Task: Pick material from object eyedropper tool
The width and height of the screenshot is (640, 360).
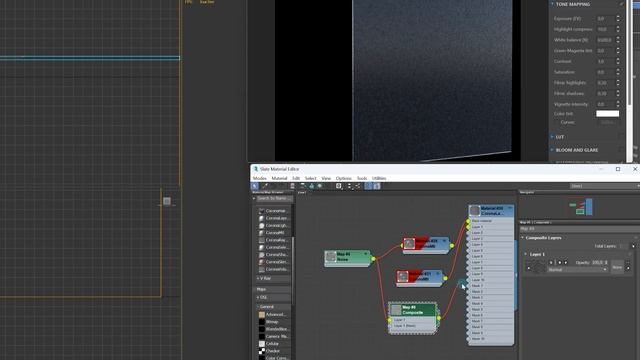Action: pyautogui.click(x=265, y=186)
